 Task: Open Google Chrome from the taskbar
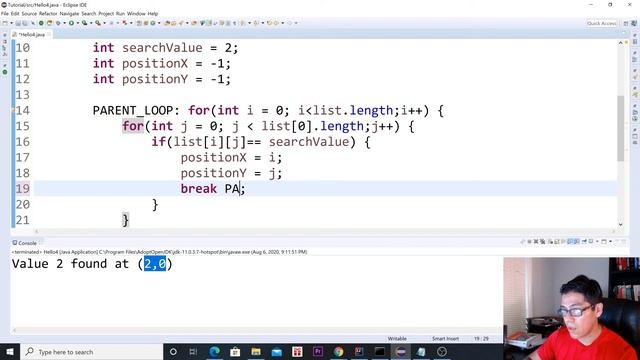pyautogui.click(x=338, y=352)
